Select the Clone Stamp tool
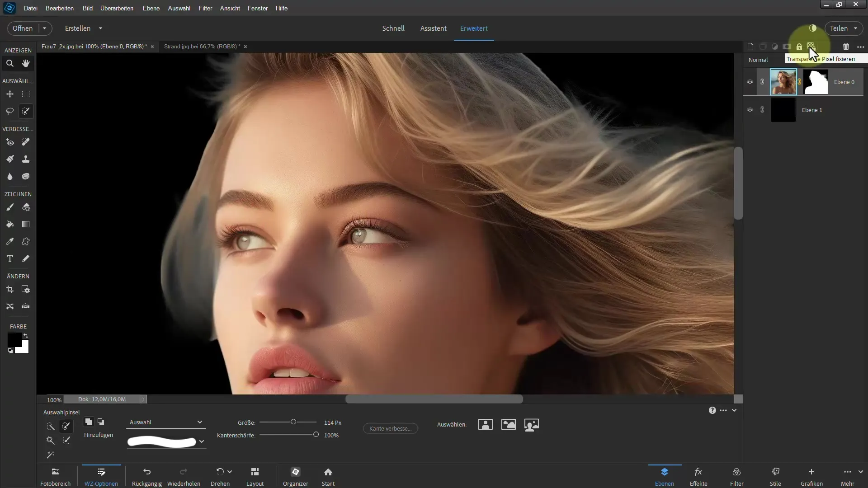 pos(26,159)
